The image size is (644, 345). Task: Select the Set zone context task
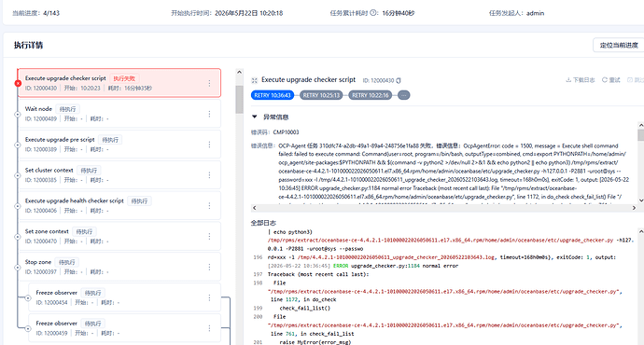click(x=119, y=236)
